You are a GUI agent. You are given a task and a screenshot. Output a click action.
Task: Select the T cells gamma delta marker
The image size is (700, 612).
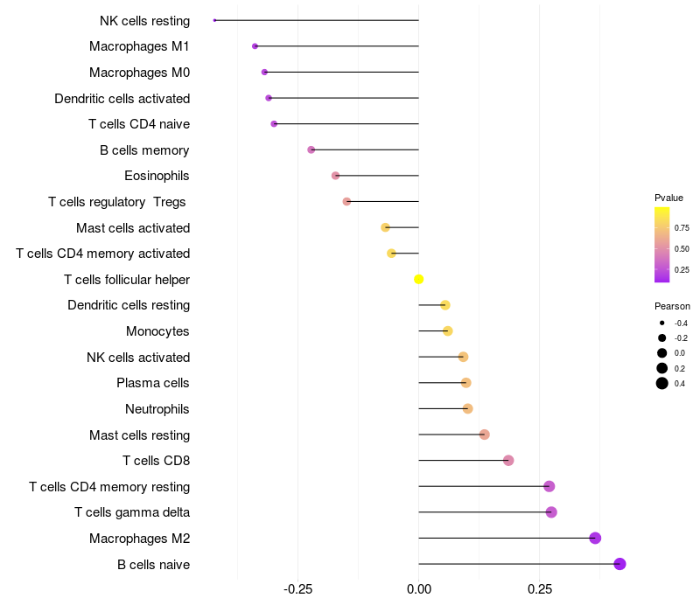click(551, 512)
